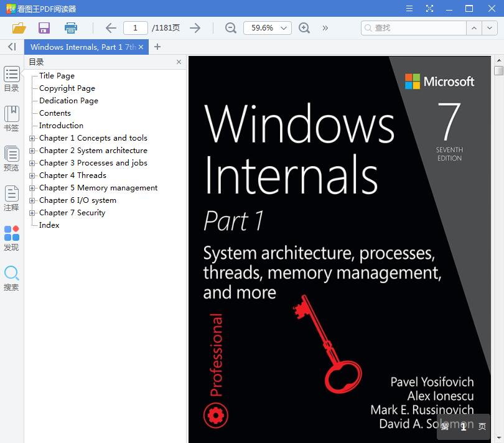Open Title Page from the contents list
The height and width of the screenshot is (443, 504).
[57, 75]
